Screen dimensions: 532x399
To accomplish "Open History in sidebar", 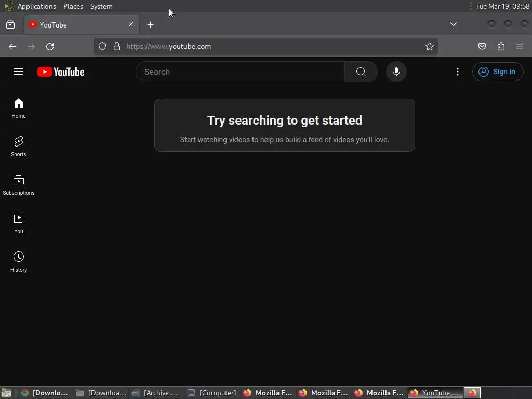I will (19, 262).
